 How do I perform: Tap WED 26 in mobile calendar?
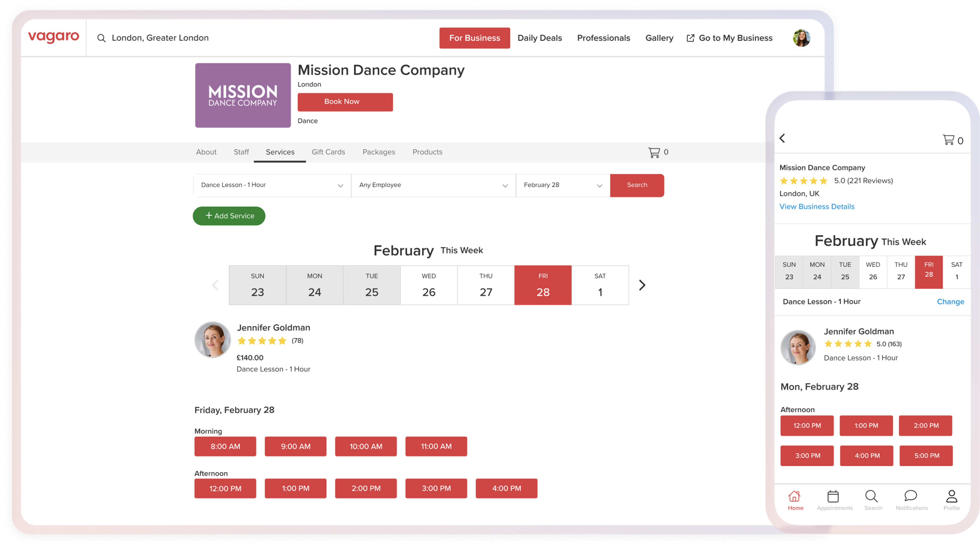click(873, 272)
